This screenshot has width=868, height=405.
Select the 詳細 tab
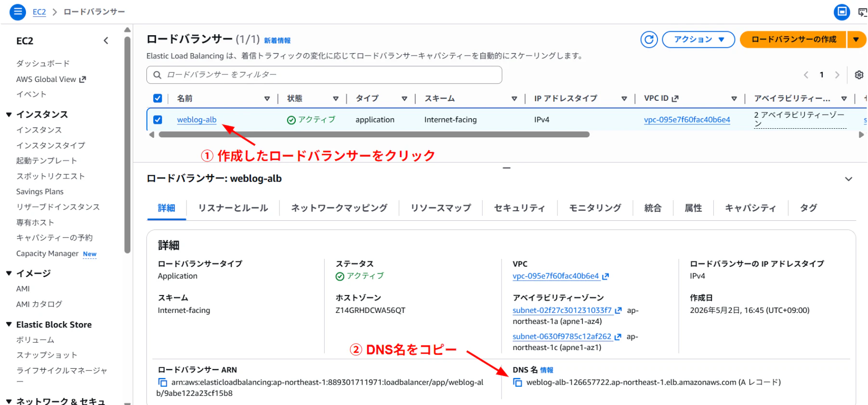click(x=166, y=208)
